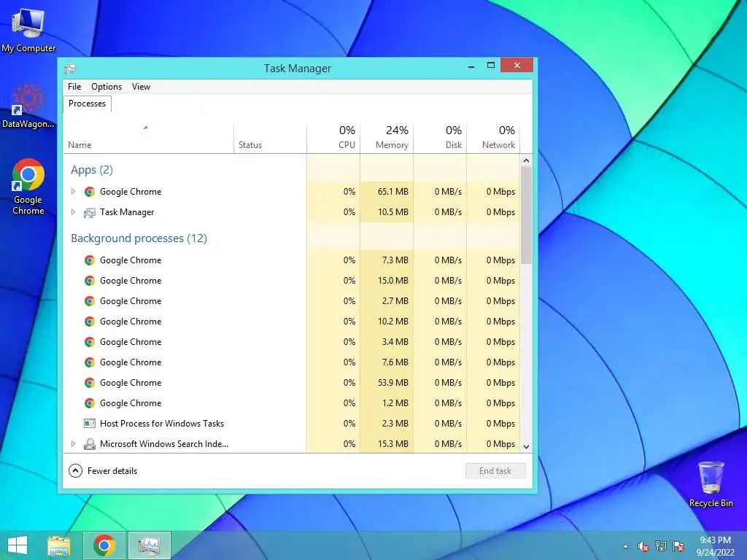Click the Chrome icon in the 10.2 MB row
Screen dimensions: 747x560
(x=89, y=322)
